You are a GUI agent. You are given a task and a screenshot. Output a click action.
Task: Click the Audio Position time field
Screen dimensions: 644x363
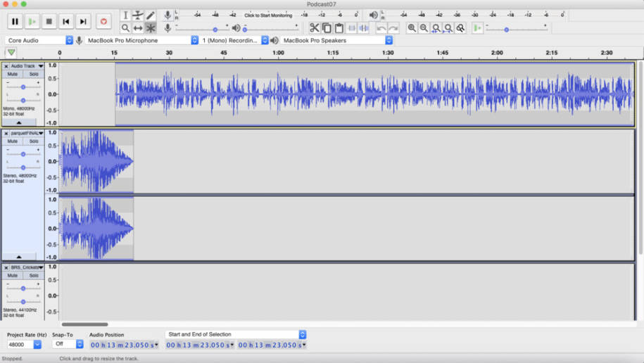tap(124, 345)
